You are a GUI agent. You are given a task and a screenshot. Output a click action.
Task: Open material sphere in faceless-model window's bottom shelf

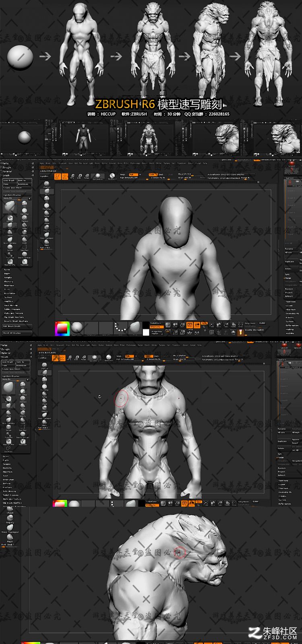click(77, 328)
